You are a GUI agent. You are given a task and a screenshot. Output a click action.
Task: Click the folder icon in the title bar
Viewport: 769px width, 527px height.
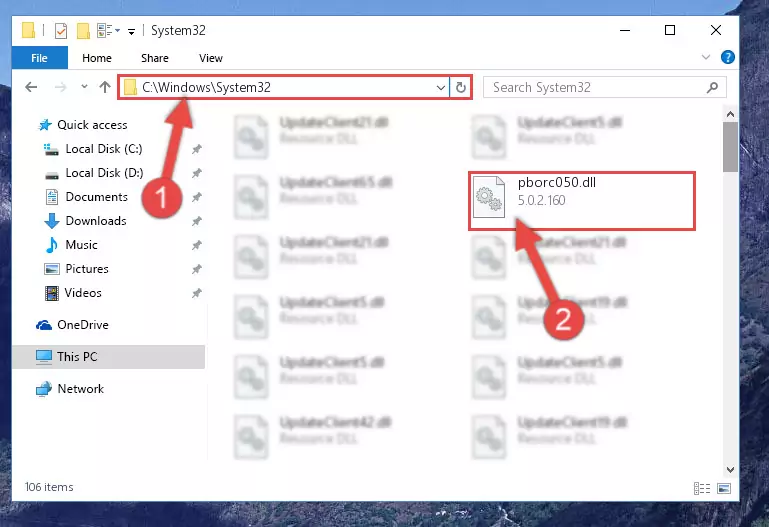point(28,30)
